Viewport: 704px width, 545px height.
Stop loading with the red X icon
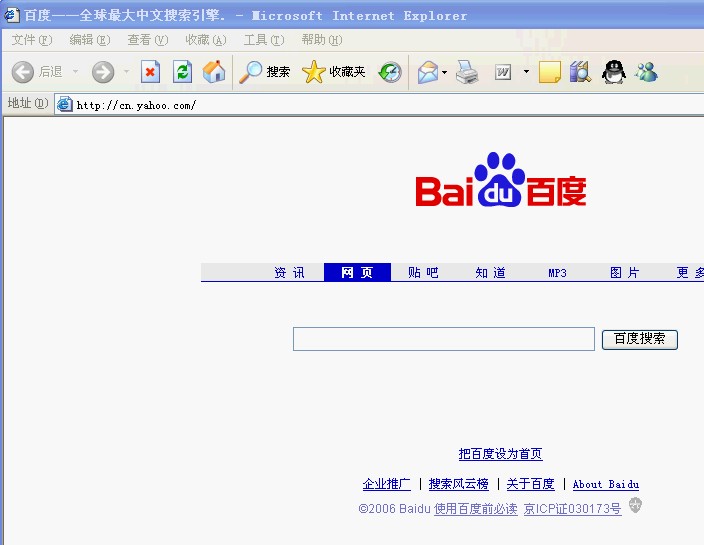(x=150, y=72)
